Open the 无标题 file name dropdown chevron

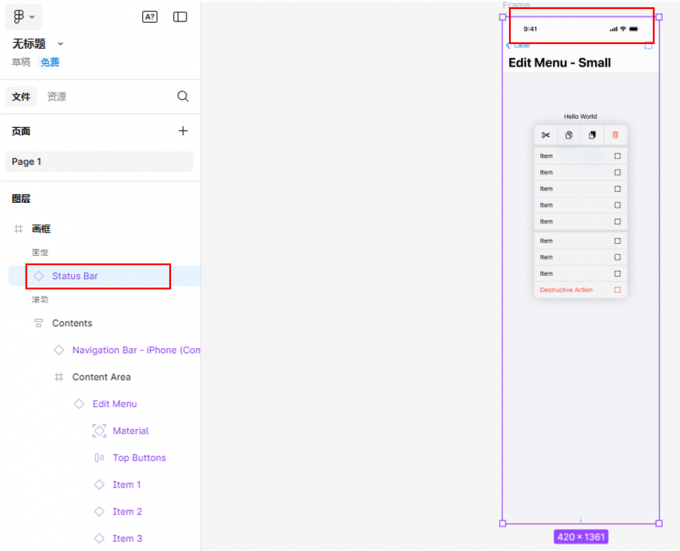pos(61,44)
